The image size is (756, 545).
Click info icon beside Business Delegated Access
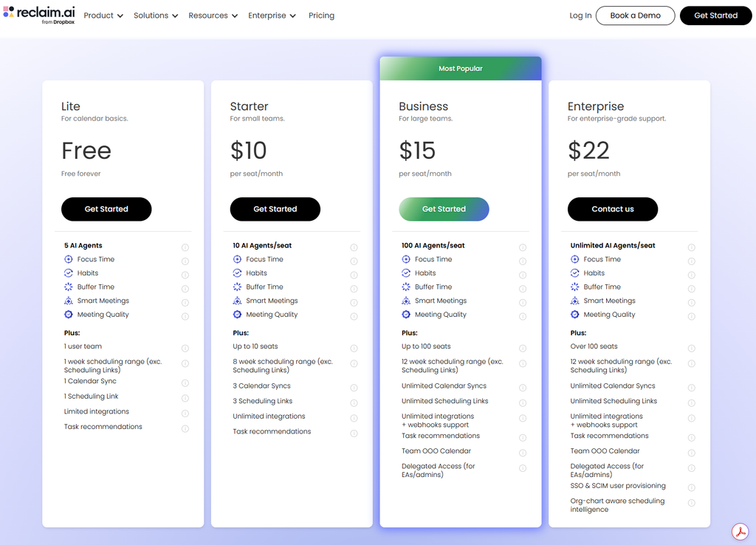tap(523, 468)
